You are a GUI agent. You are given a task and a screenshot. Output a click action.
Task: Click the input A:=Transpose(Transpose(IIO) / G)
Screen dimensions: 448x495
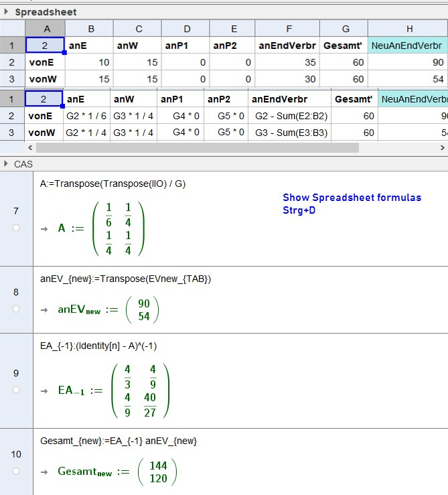(113, 184)
